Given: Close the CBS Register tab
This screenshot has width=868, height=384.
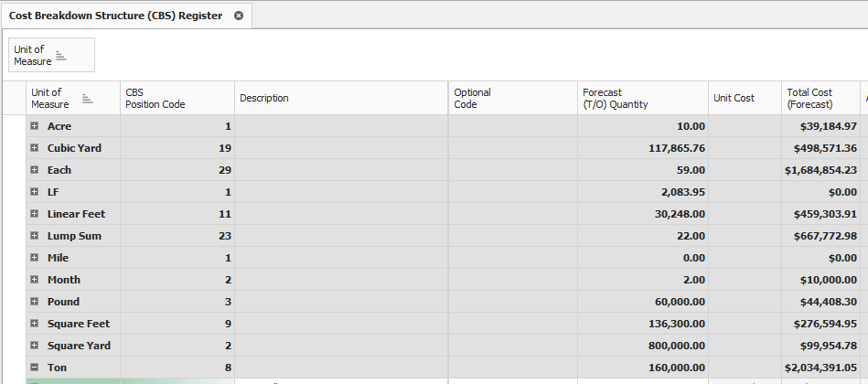Looking at the screenshot, I should click(x=239, y=16).
